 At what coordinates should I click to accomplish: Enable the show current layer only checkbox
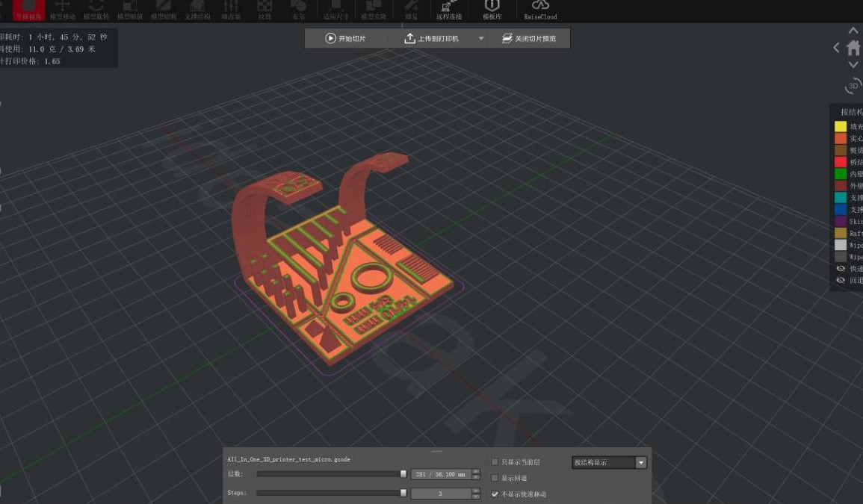click(x=494, y=462)
